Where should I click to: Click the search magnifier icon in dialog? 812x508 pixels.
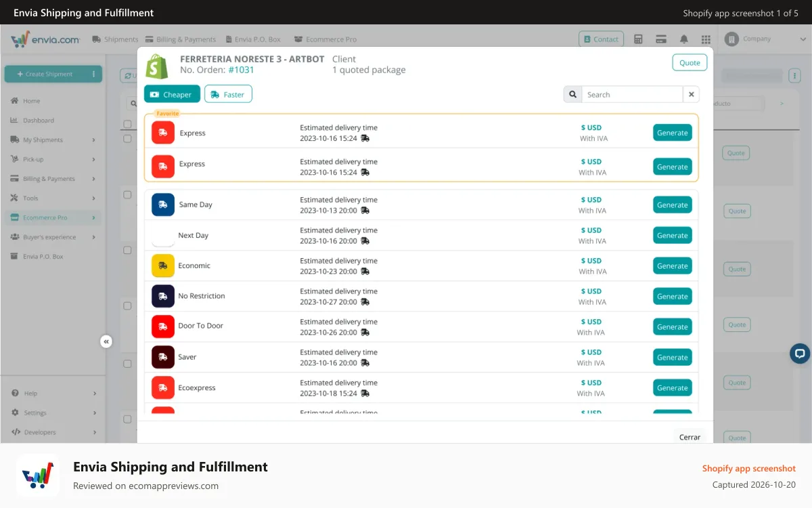pos(572,95)
